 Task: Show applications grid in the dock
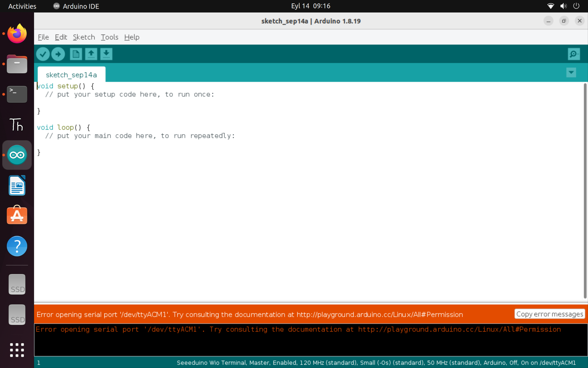pos(17,350)
